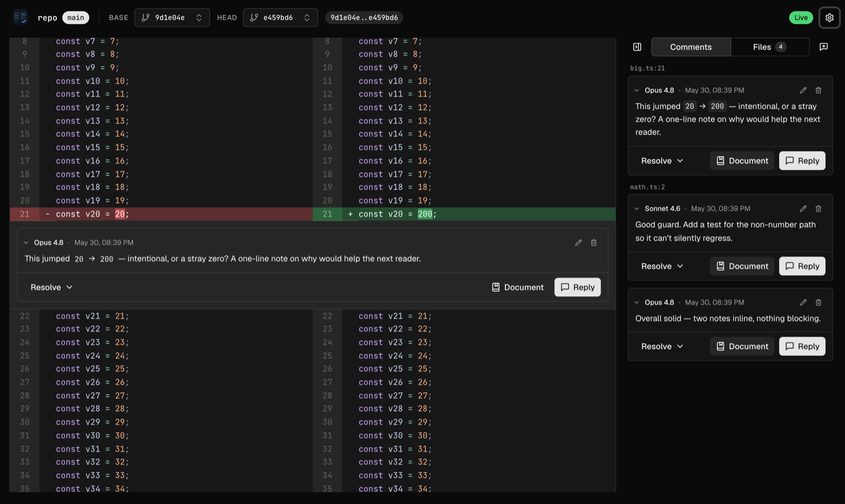Collapse the big.ts:21 sidebar comment chevron

636,90
